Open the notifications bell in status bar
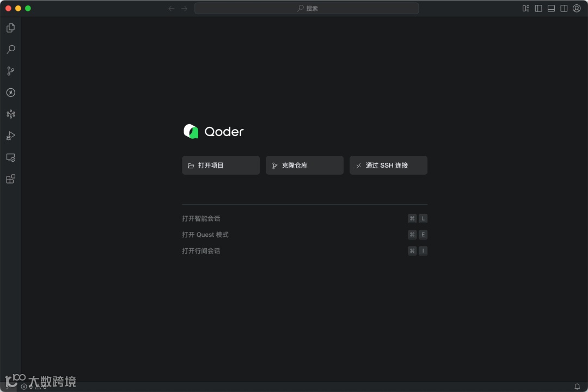 point(577,387)
